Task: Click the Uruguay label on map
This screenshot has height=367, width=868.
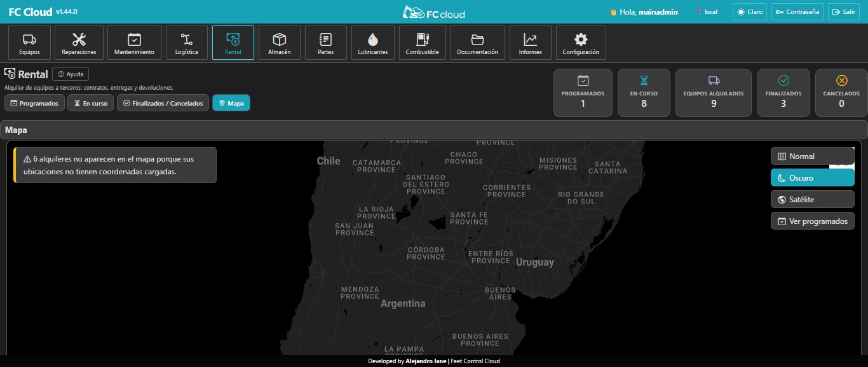Action: tap(535, 263)
